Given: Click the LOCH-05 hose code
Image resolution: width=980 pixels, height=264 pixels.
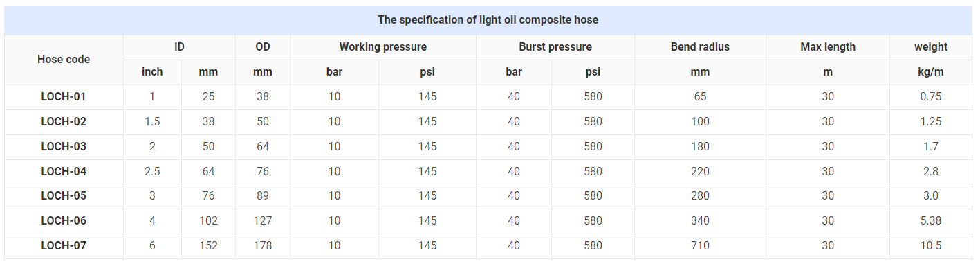Looking at the screenshot, I should pos(64,196).
